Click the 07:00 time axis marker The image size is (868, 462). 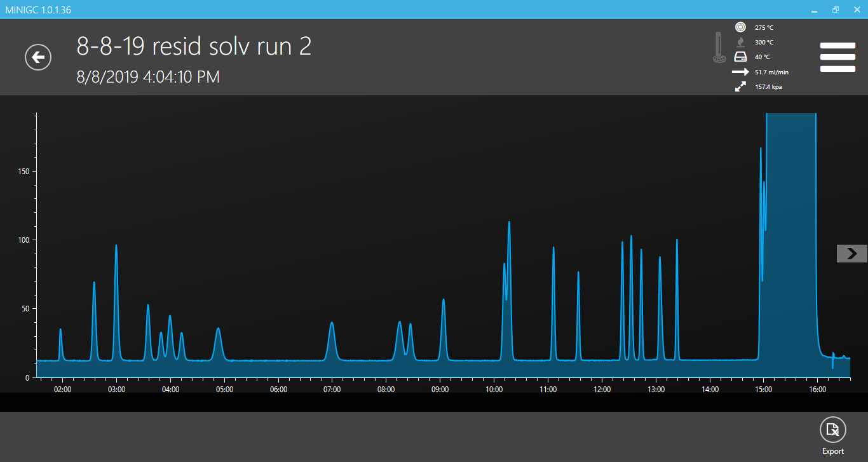[332, 390]
